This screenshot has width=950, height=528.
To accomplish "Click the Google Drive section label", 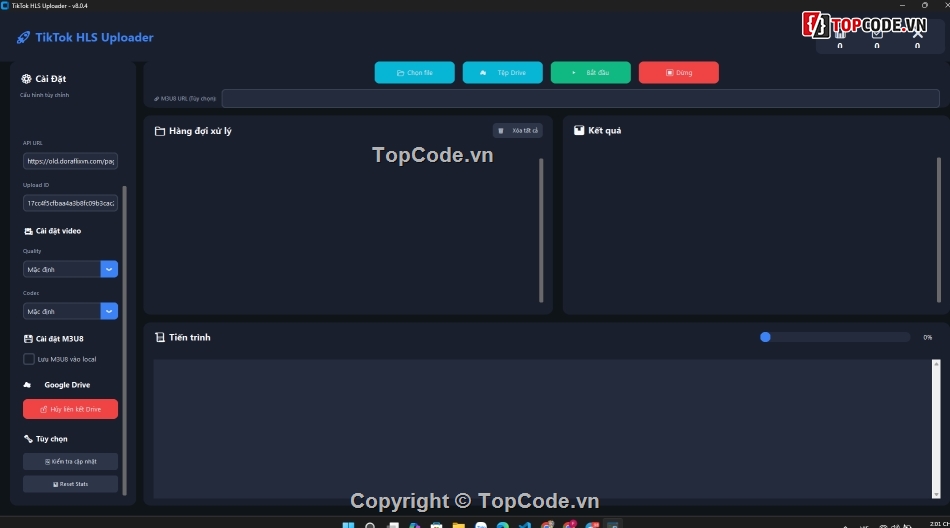I will [67, 385].
